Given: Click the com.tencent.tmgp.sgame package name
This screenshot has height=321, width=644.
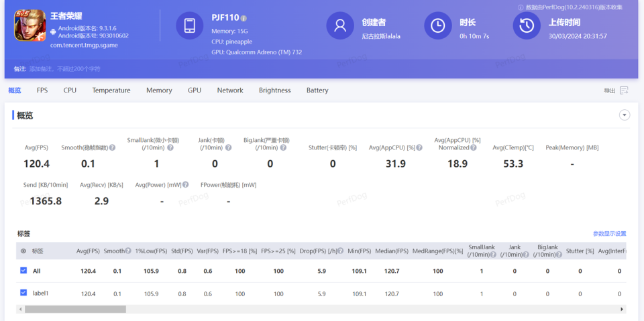Looking at the screenshot, I should 84,45.
